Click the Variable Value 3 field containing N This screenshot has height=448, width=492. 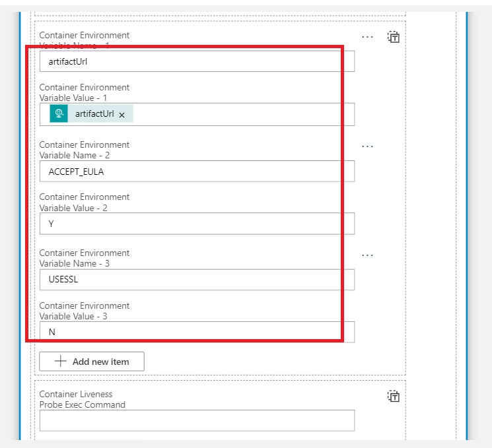click(x=197, y=332)
